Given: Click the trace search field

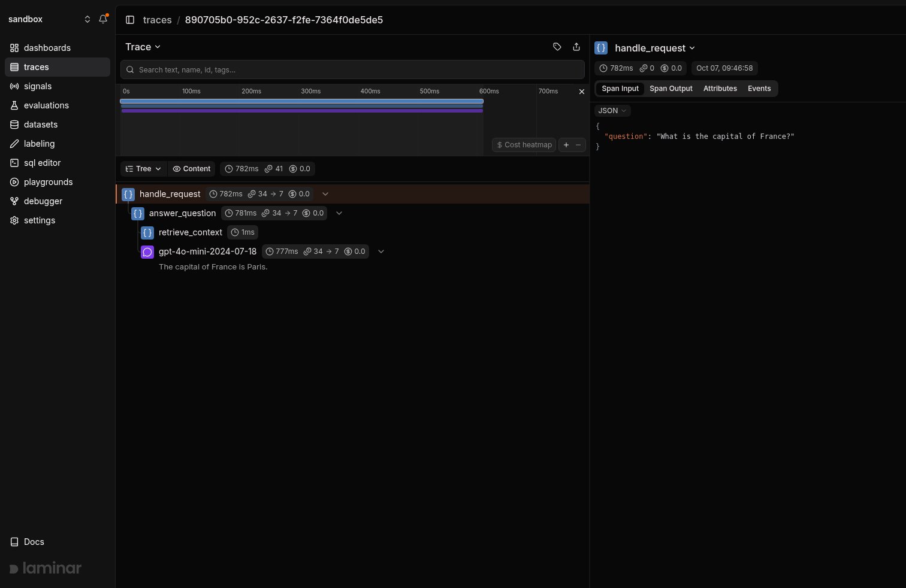Looking at the screenshot, I should tap(352, 69).
